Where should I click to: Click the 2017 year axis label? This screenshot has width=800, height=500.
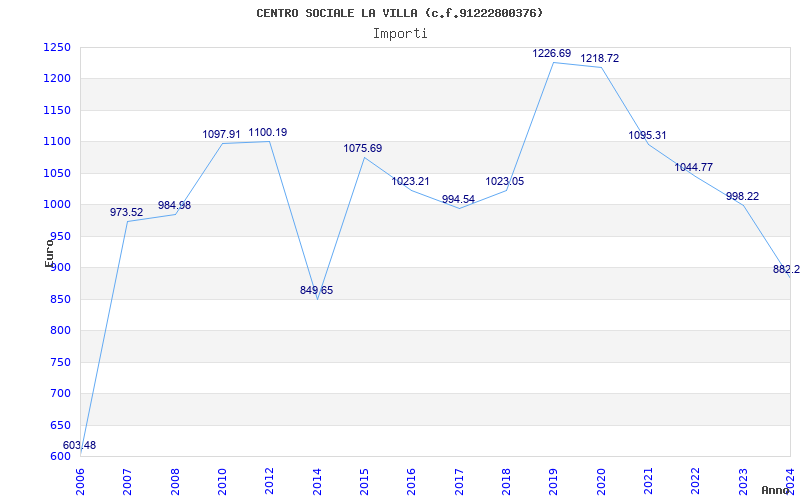tap(459, 481)
